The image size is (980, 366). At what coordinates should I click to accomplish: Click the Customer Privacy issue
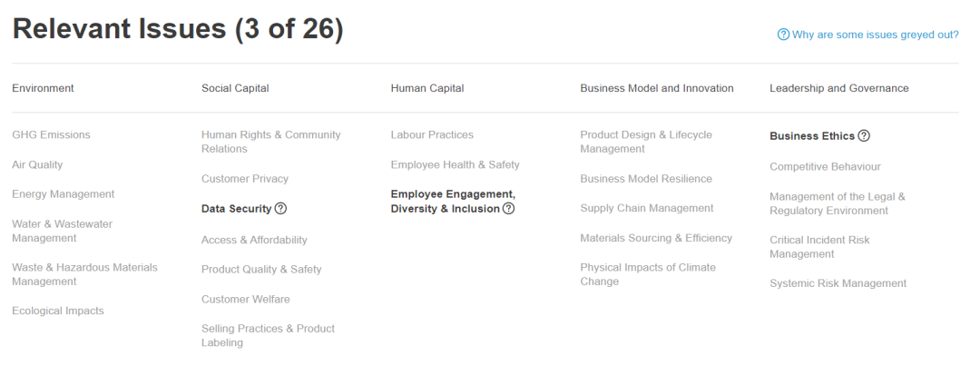tap(244, 179)
